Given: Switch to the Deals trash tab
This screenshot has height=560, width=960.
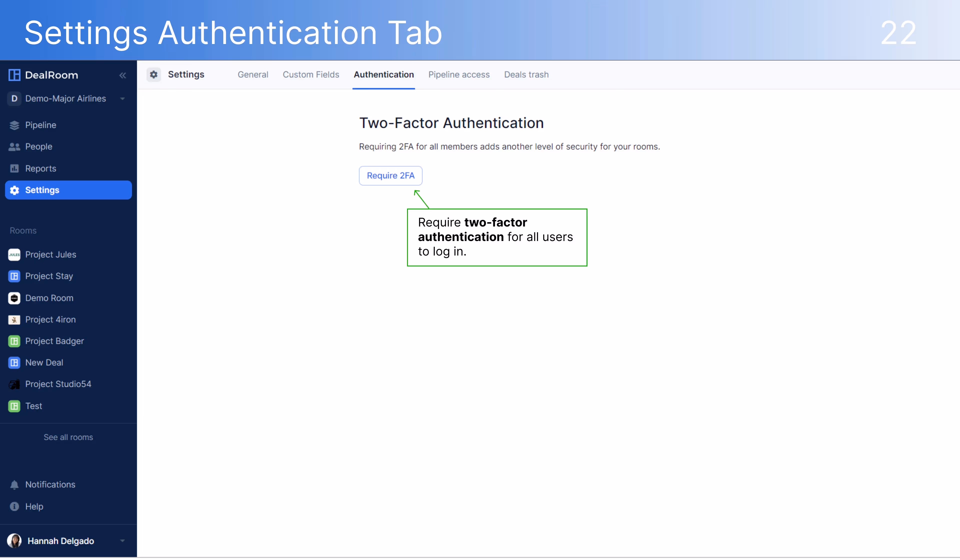Looking at the screenshot, I should (x=526, y=74).
